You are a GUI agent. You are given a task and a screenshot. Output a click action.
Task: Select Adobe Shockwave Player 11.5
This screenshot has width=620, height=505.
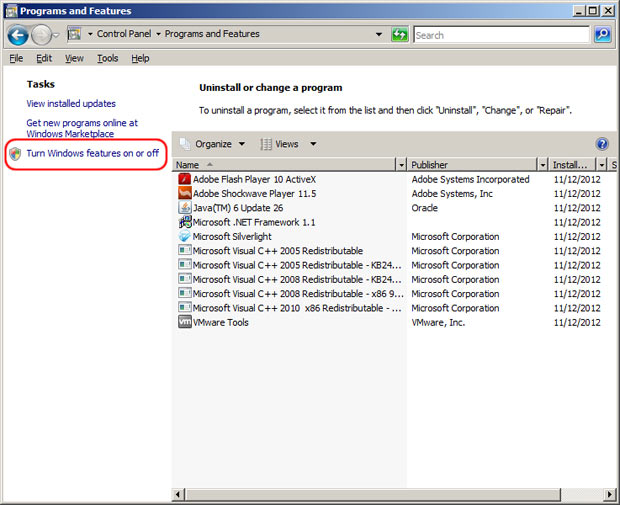255,193
